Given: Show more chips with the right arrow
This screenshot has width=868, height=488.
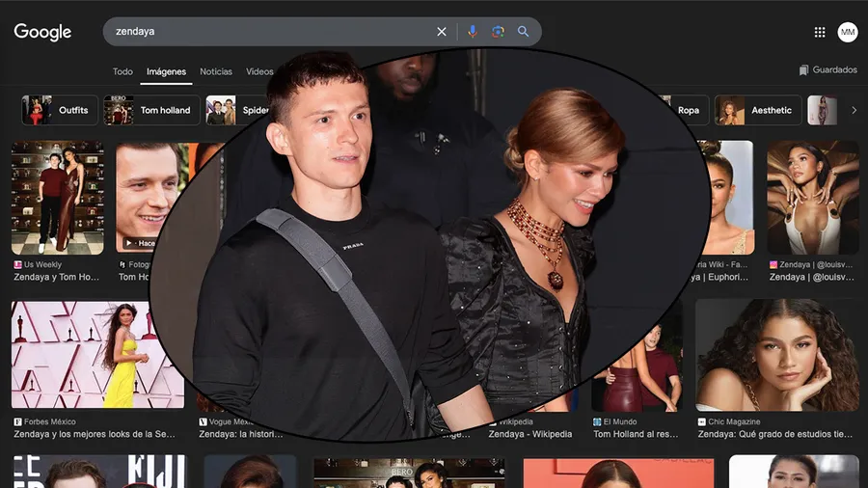Looking at the screenshot, I should [x=854, y=110].
